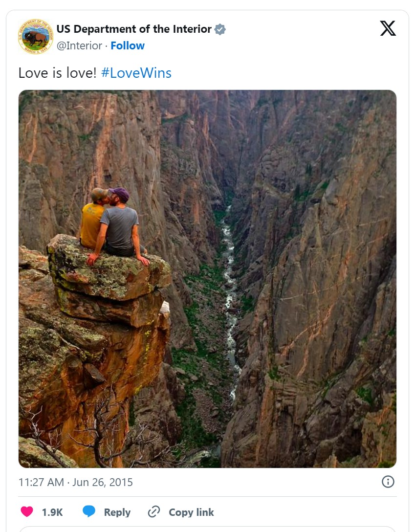Select the Copy link text
This screenshot has height=532, width=415.
coord(191,512)
